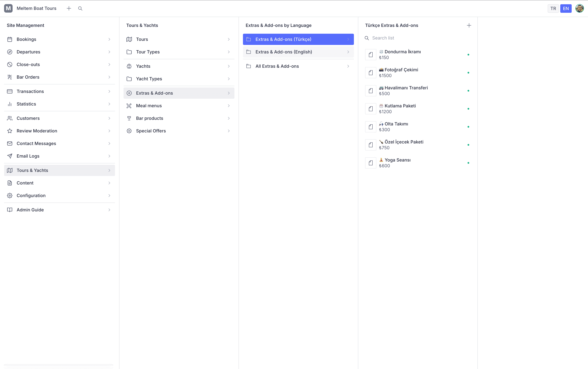588x369 pixels.
Task: Open the Fotoğraf Çekimi item
Action: click(418, 73)
